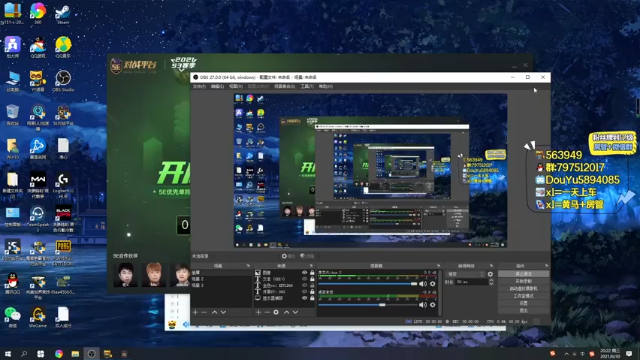Pop out the Scenes dock panel
This screenshot has width=640, height=360.
tap(248, 266)
